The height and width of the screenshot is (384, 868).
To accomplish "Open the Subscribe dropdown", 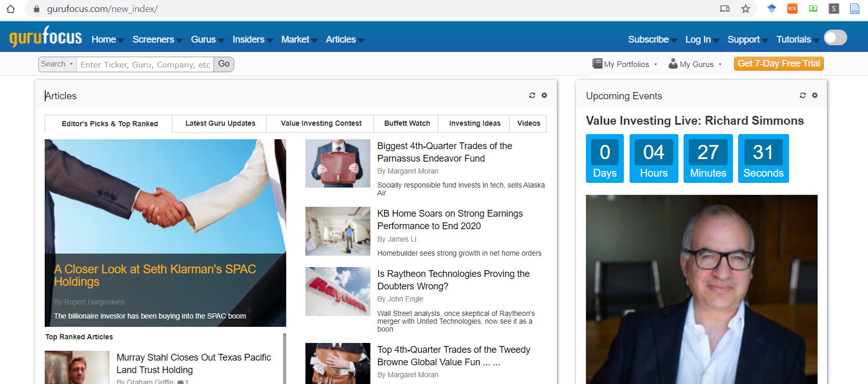I will click(652, 39).
